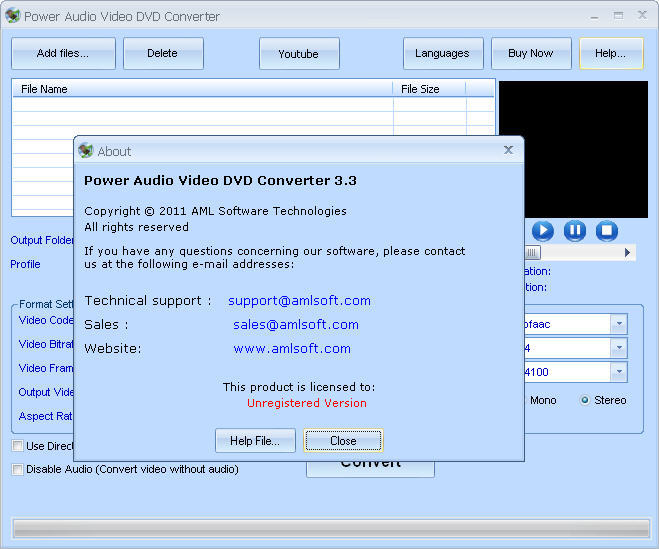
Task: Click the Add files... button
Action: point(63,53)
